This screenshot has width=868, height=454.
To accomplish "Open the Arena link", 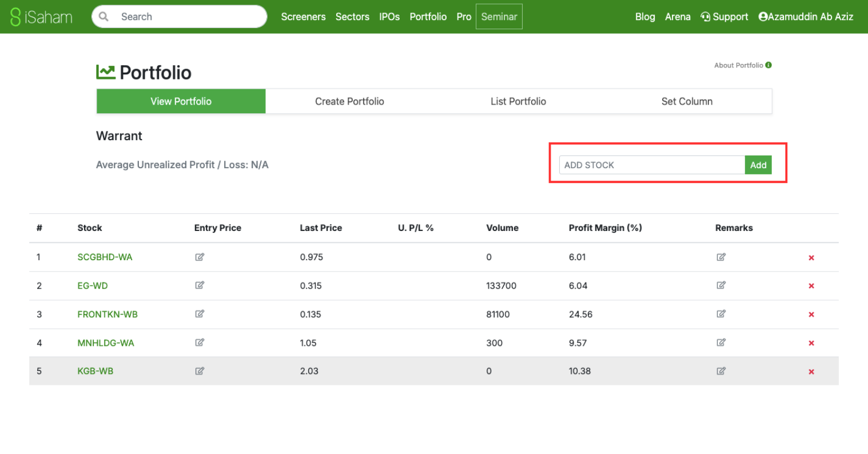I will pyautogui.click(x=678, y=17).
